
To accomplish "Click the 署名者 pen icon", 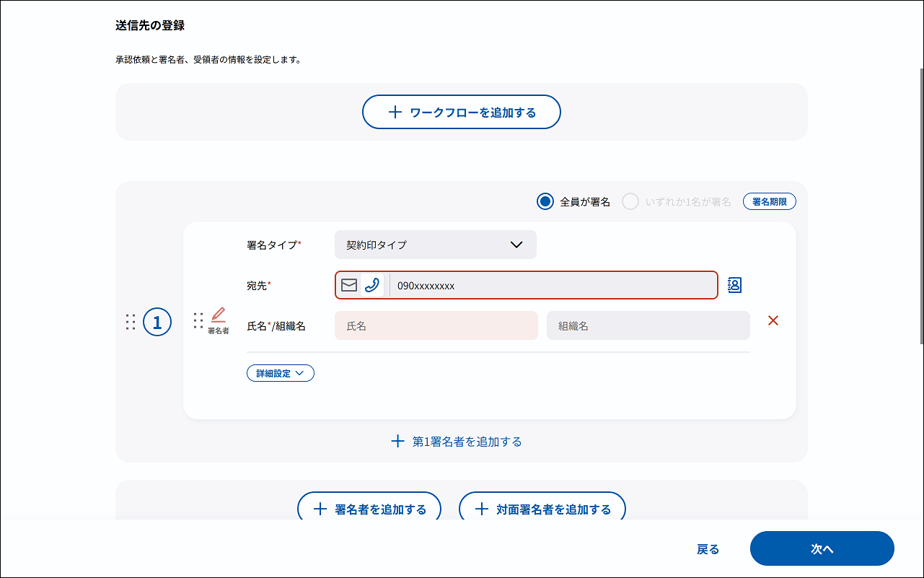I will tap(219, 315).
